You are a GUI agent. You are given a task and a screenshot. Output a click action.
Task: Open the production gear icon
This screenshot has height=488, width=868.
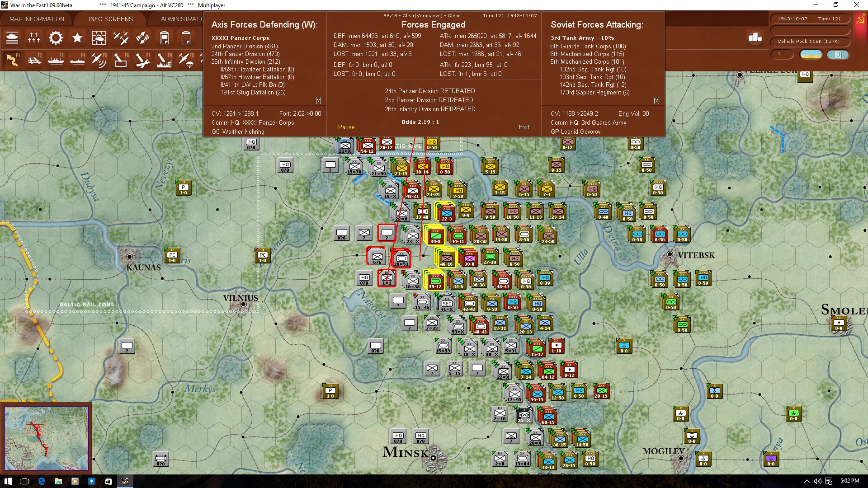click(56, 38)
